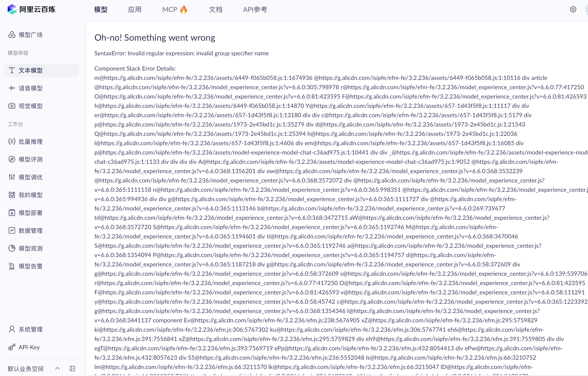588x376 pixels.
Task: Open 模型部署 download-box icon
Action: click(x=12, y=213)
